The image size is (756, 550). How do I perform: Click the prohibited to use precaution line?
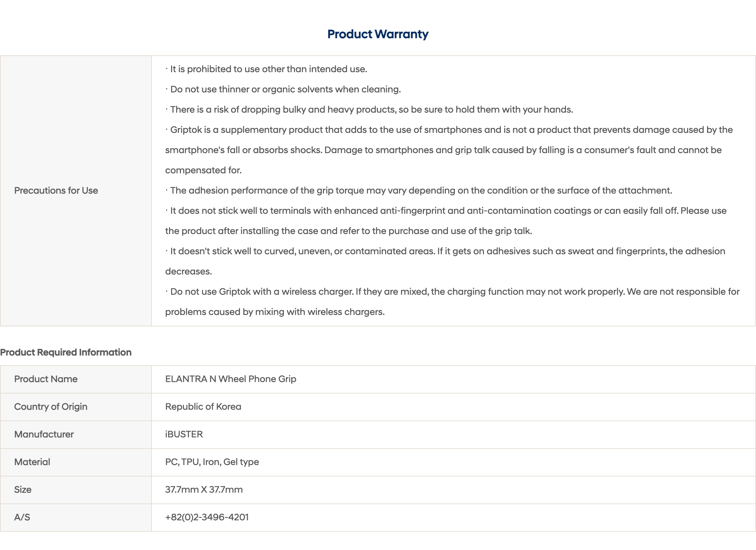tap(266, 69)
